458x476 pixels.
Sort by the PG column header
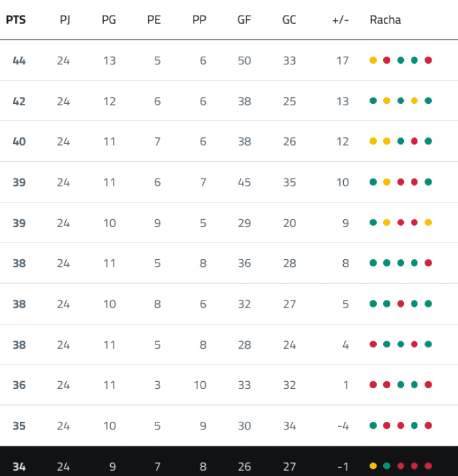[x=109, y=20]
